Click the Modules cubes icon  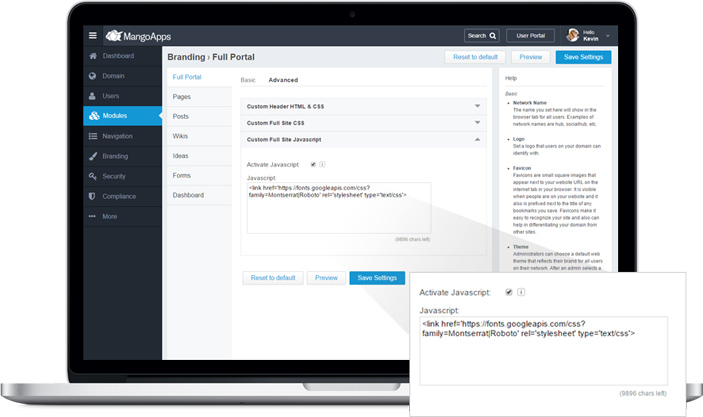tap(94, 116)
